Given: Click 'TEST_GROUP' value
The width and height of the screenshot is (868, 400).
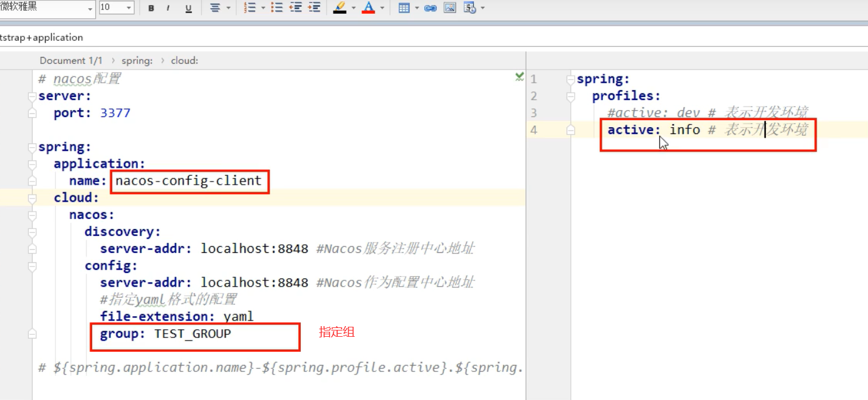Looking at the screenshot, I should (x=192, y=334).
